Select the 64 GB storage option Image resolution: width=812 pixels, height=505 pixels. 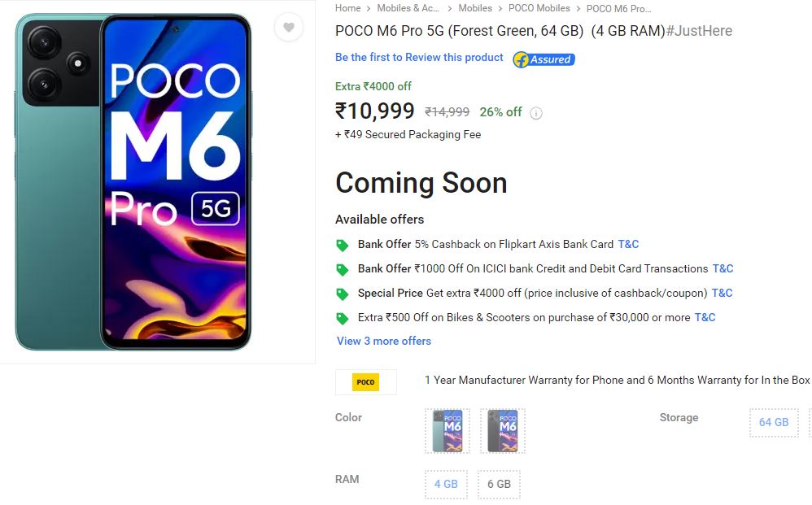(x=774, y=422)
